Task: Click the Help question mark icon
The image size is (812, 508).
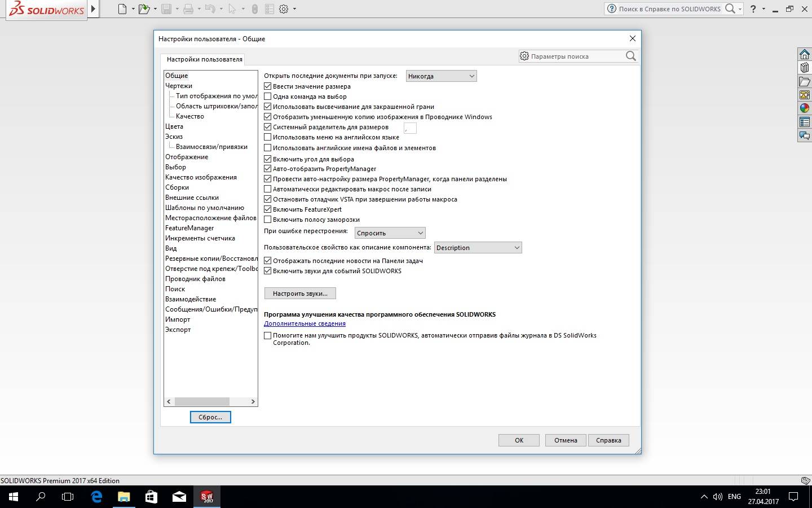Action: point(753,9)
